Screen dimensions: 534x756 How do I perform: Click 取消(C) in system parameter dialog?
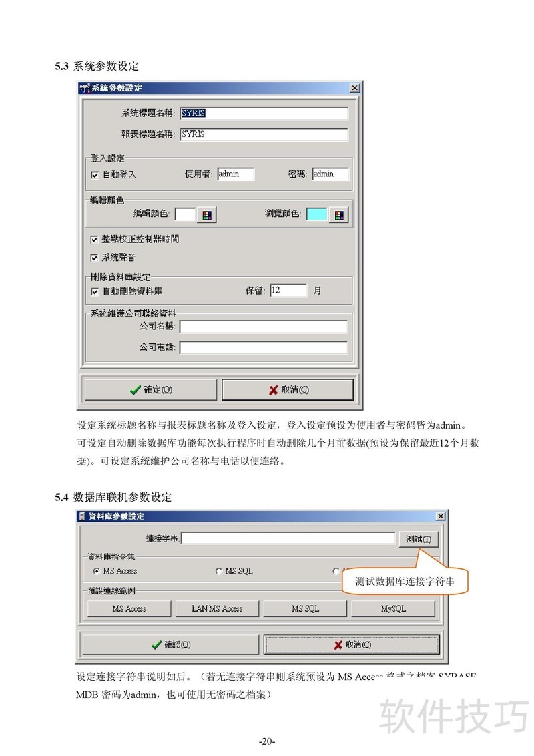coord(288,389)
